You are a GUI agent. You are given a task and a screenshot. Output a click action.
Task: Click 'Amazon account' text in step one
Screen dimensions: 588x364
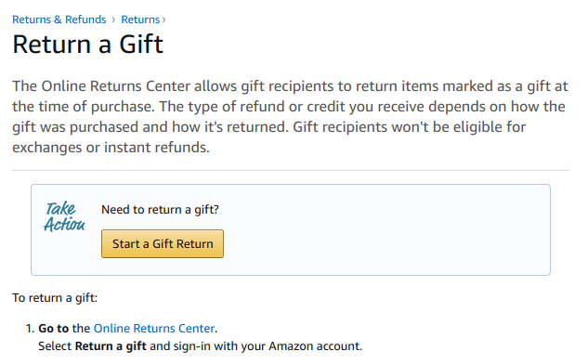click(x=313, y=346)
